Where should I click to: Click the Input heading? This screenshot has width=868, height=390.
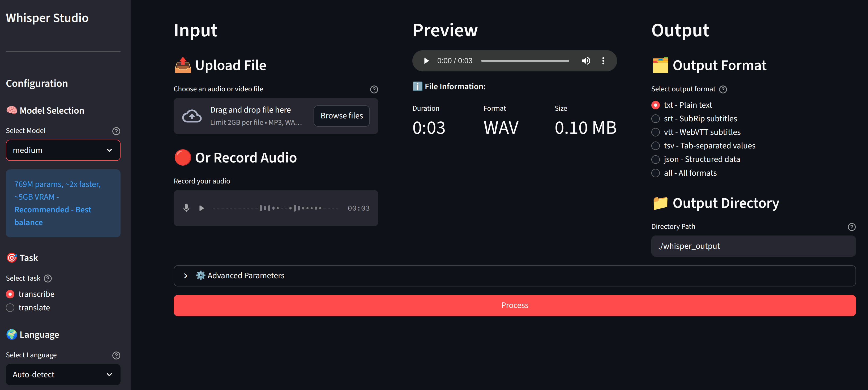pyautogui.click(x=195, y=30)
